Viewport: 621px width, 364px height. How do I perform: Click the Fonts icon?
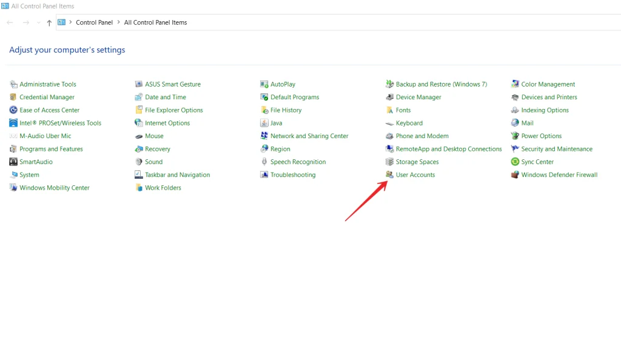390,110
